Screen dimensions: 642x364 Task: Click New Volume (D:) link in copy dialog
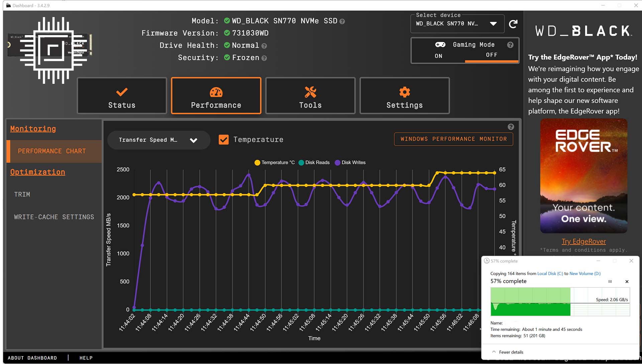pos(585,274)
